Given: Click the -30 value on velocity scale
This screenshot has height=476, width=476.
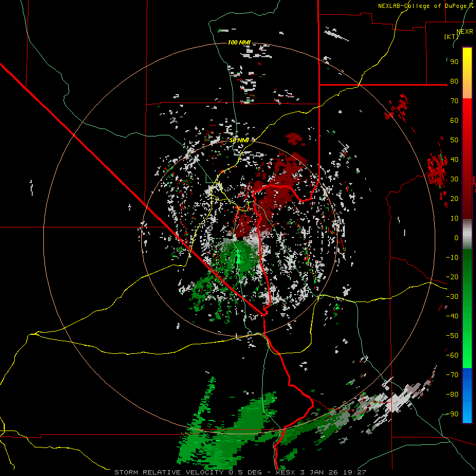Looking at the screenshot, I should tap(452, 297).
